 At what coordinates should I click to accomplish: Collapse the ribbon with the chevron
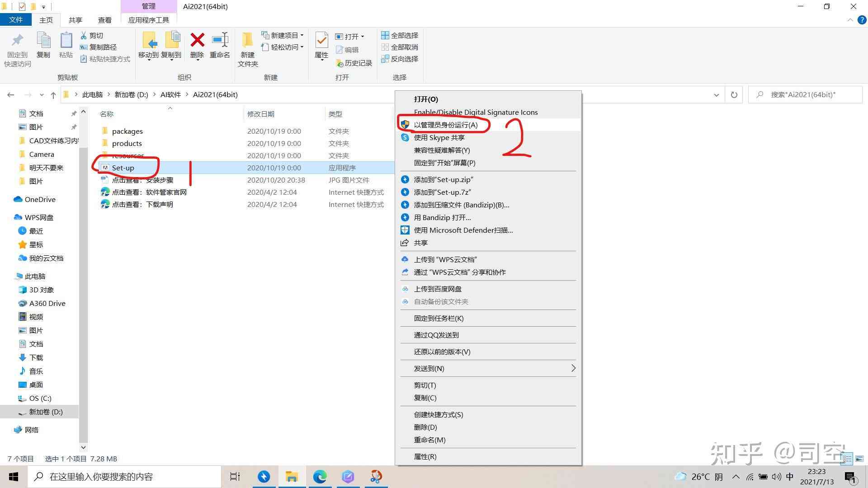click(850, 20)
